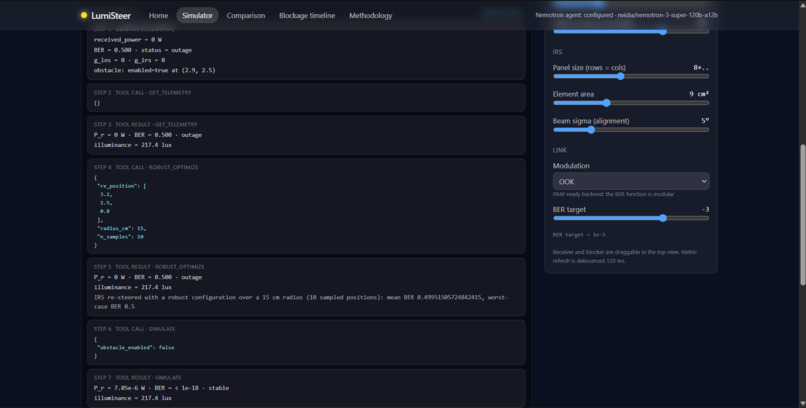Click Step 6 Tool Call SIMULATE header
806x408 pixels.
pyautogui.click(x=135, y=329)
